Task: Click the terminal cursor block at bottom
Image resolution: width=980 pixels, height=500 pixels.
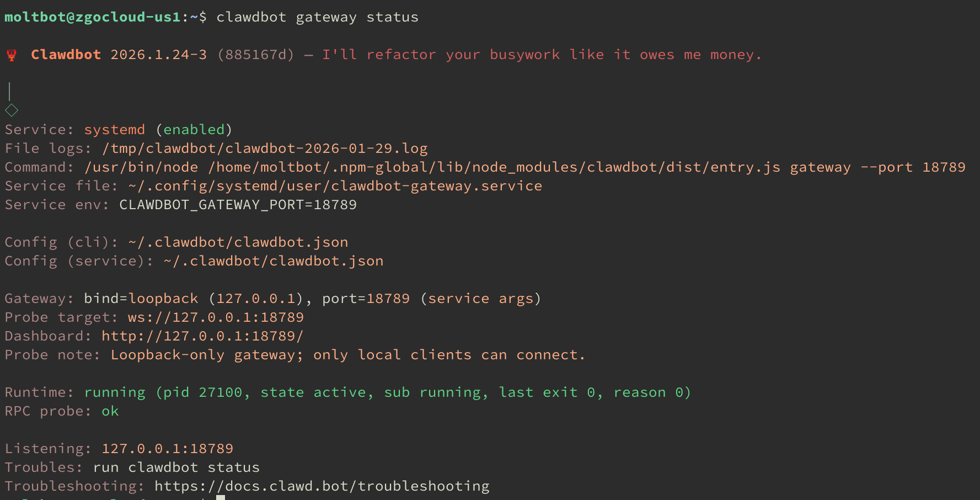Action: click(221, 498)
